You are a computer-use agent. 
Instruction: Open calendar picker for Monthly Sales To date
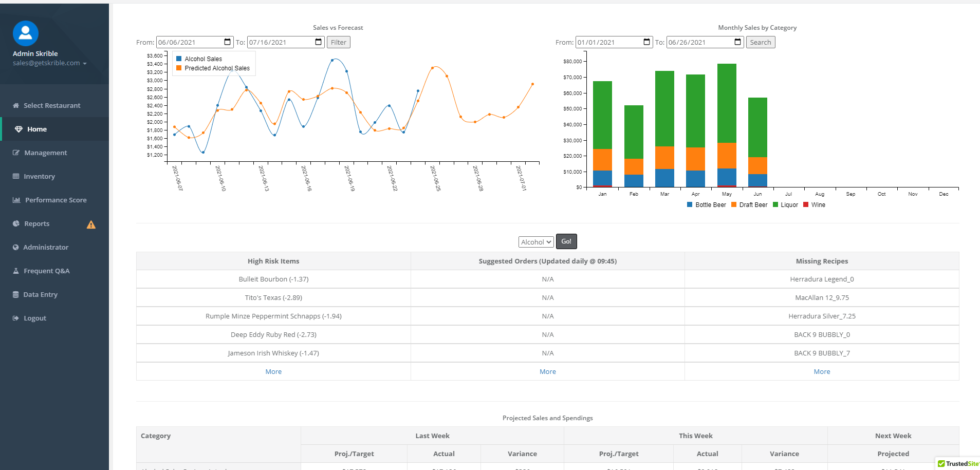(738, 42)
